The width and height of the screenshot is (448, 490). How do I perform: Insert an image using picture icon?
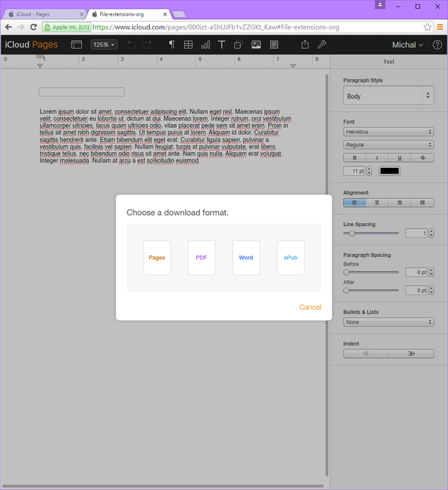point(256,44)
